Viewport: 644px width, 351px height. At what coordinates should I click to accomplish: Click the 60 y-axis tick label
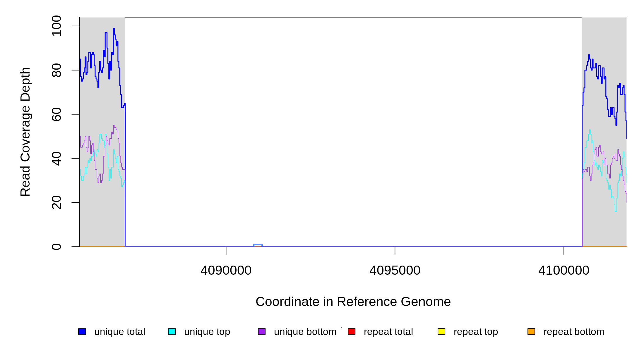(56, 114)
